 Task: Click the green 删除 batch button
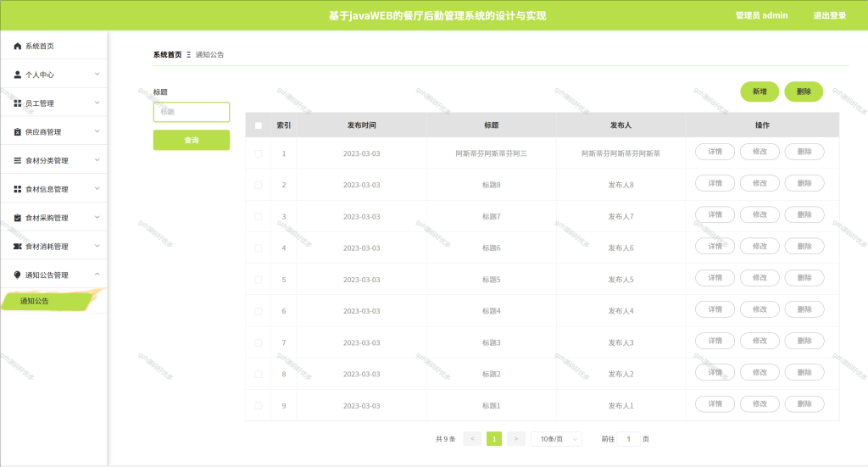[x=804, y=92]
